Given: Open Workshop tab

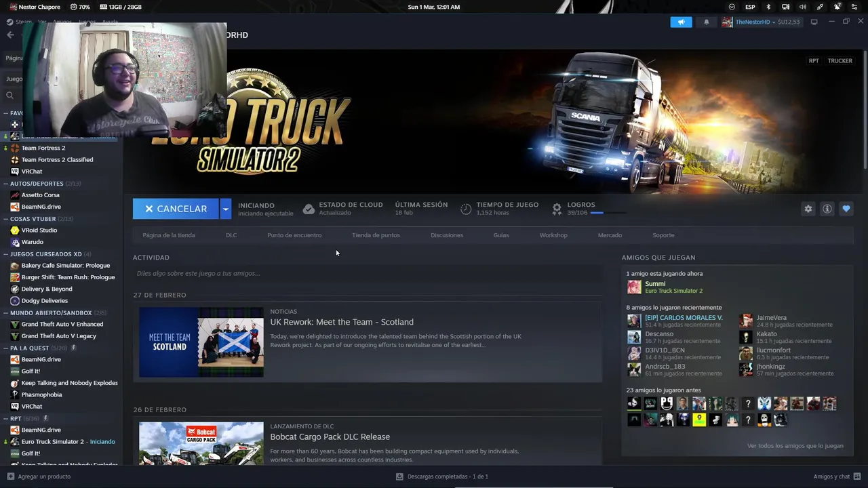Looking at the screenshot, I should coord(553,235).
